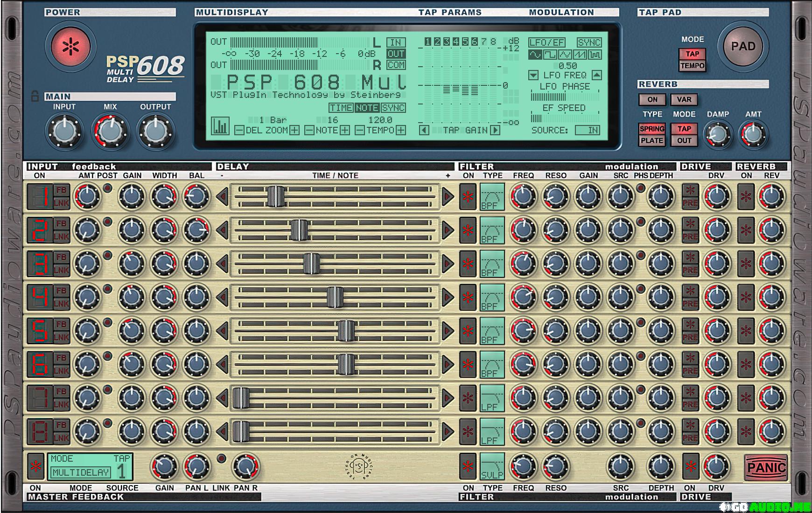This screenshot has height=513, width=812.
Task: Increase DEL ZOOM with plus box
Action: coord(294,131)
